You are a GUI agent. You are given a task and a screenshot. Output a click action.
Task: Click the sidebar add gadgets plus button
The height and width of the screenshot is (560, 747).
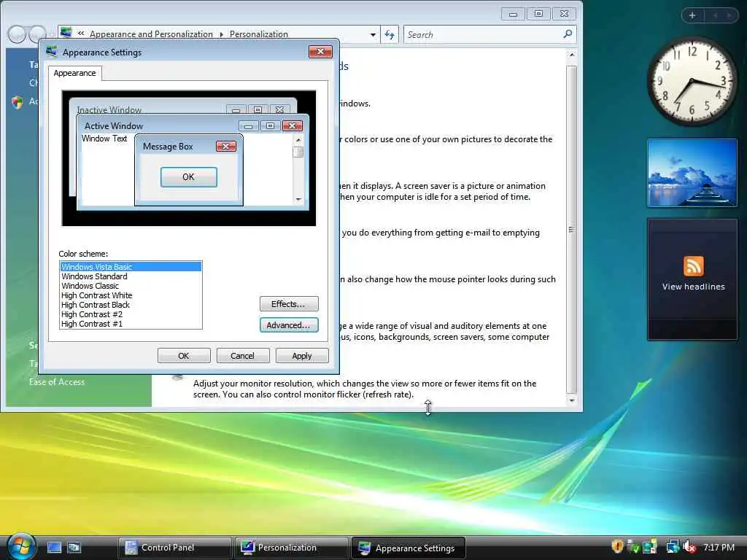click(692, 15)
